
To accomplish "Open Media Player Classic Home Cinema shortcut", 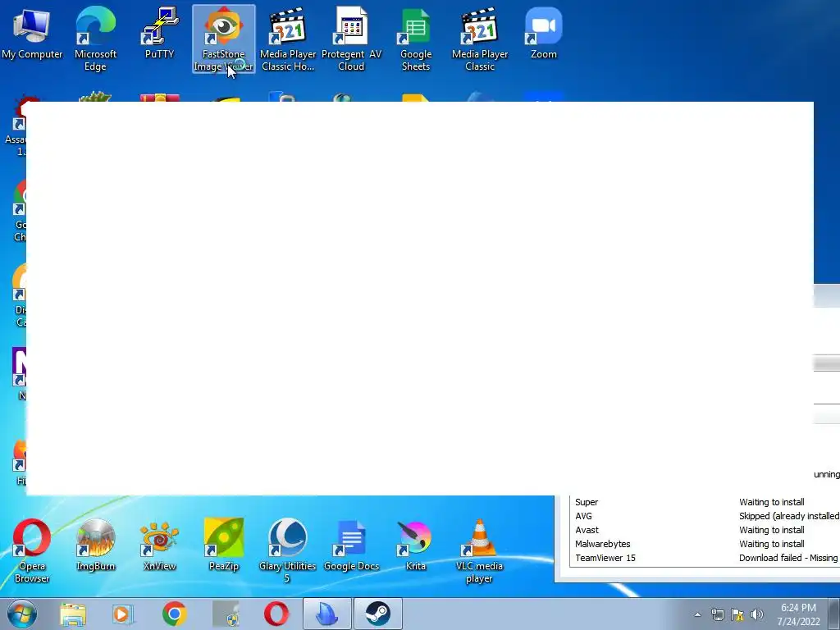I will pos(288,39).
